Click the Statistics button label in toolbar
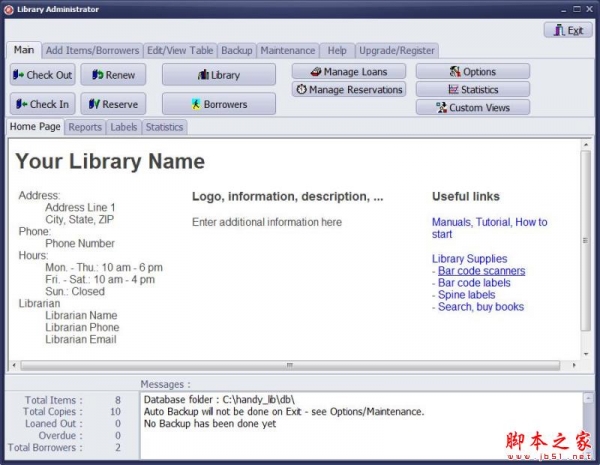The image size is (600, 465). click(x=479, y=90)
